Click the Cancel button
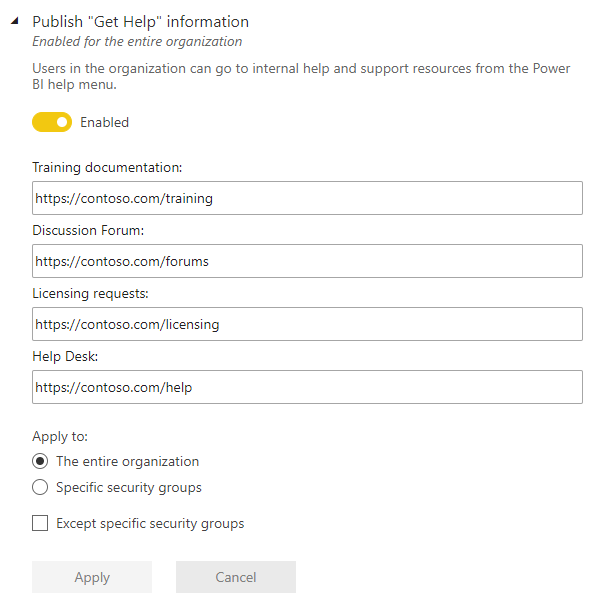 (x=236, y=577)
